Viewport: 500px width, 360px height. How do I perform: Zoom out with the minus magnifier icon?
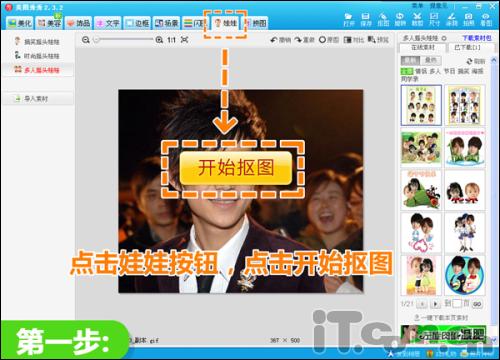[86, 40]
